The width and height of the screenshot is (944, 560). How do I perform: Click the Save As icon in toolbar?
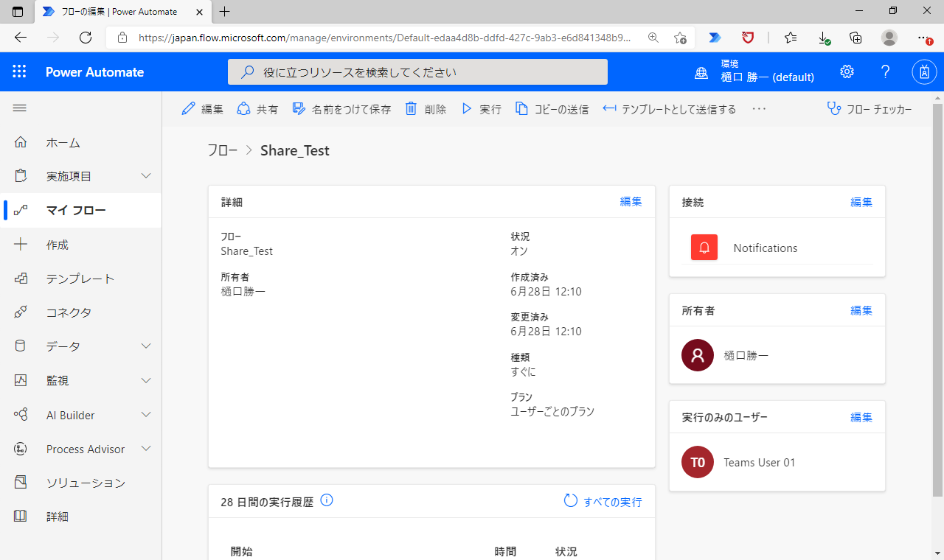[x=299, y=108]
